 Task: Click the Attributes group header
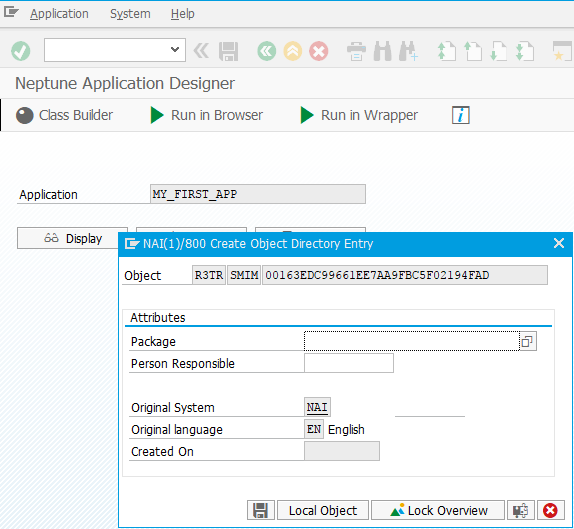coord(158,317)
